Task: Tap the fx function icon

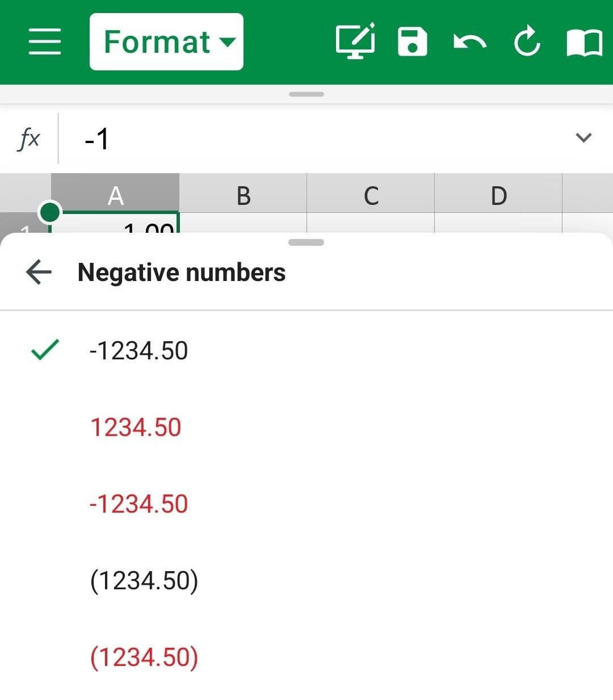Action: tap(29, 138)
